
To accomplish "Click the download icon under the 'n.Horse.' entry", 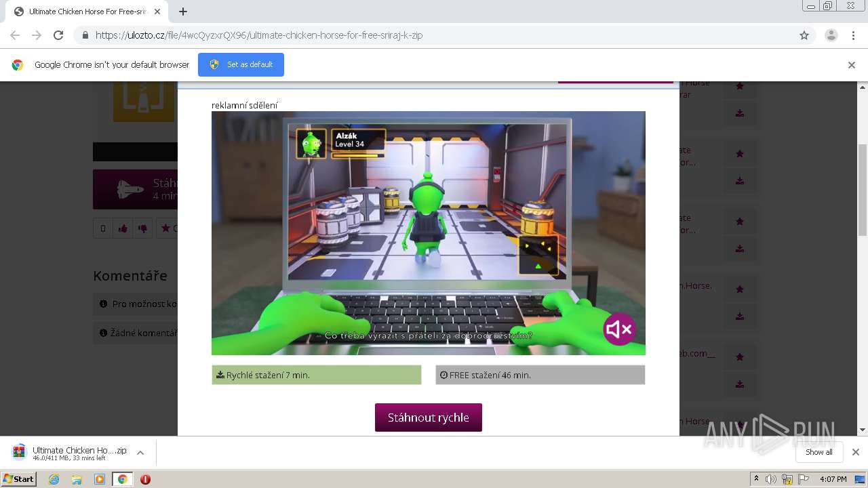I will [740, 317].
